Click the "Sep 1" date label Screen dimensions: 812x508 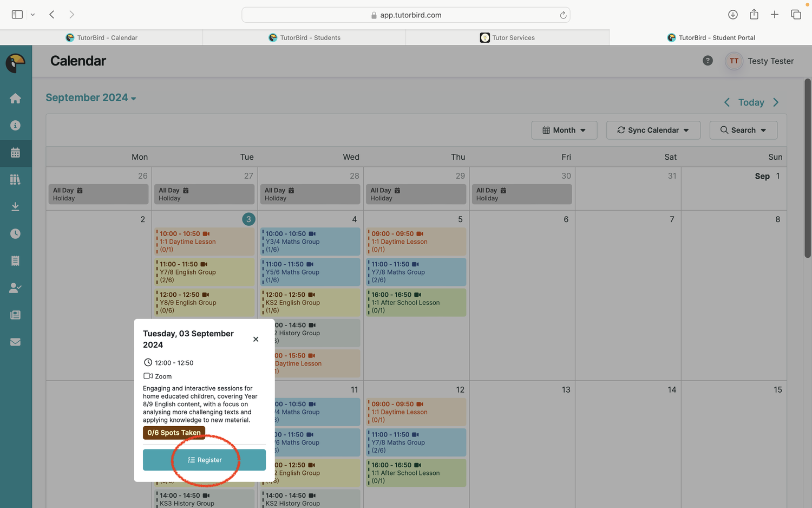coord(767,176)
